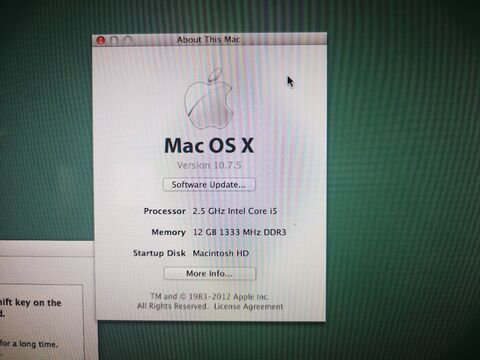Open the More Info button
The height and width of the screenshot is (360, 480).
(210, 274)
